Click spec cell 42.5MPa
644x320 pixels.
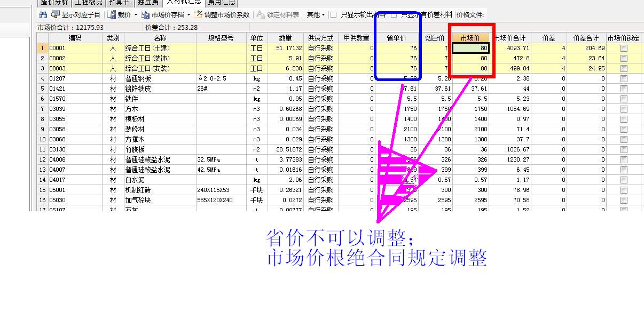coord(221,170)
